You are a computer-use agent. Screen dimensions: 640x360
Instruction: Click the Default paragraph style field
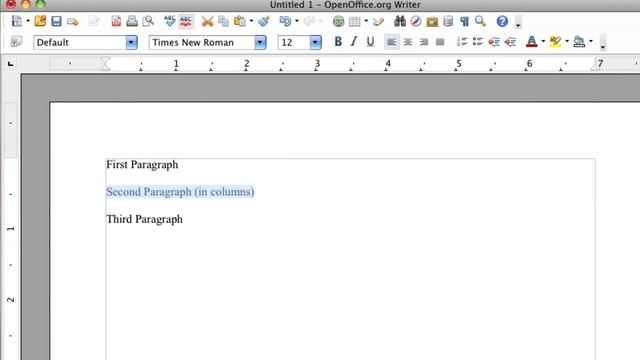[x=80, y=42]
